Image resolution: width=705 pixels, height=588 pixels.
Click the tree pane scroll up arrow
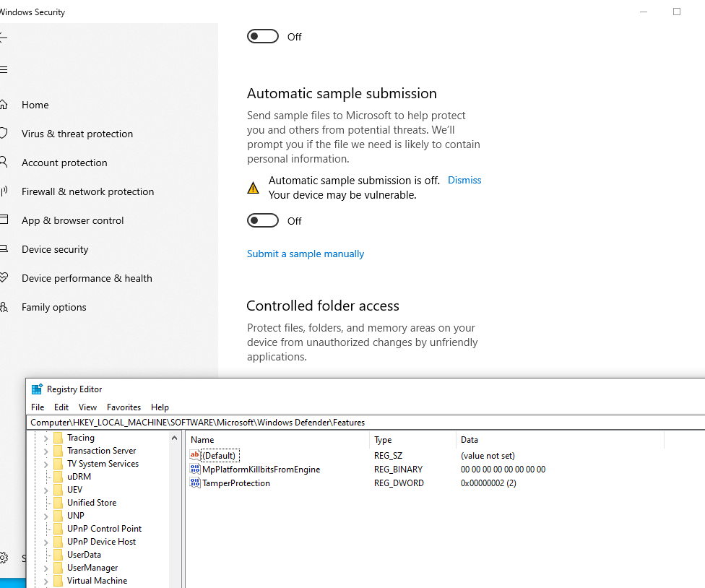point(175,438)
